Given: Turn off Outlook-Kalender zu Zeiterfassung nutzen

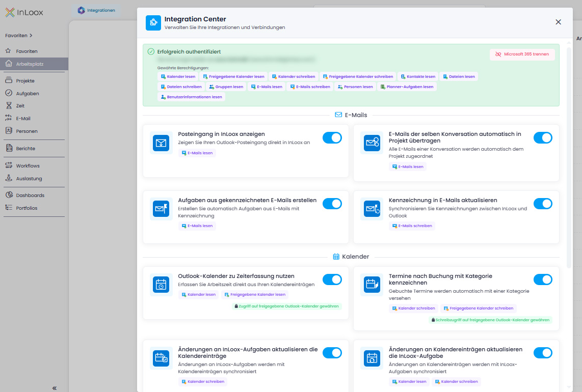Looking at the screenshot, I should pos(332,279).
